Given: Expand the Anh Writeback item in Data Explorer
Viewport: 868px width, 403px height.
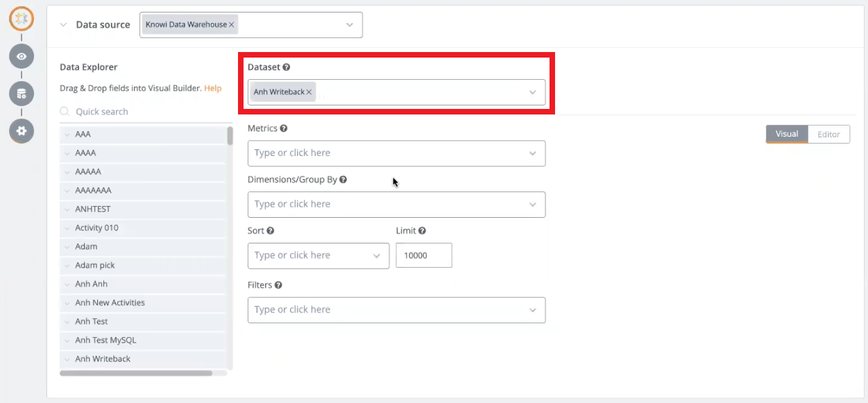Looking at the screenshot, I should click(67, 359).
